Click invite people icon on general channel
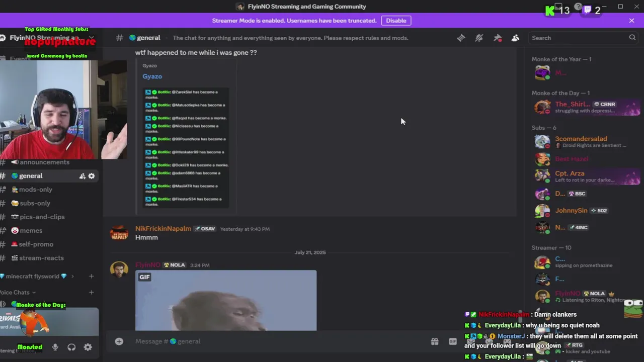This screenshot has height=362, width=644. tap(82, 176)
